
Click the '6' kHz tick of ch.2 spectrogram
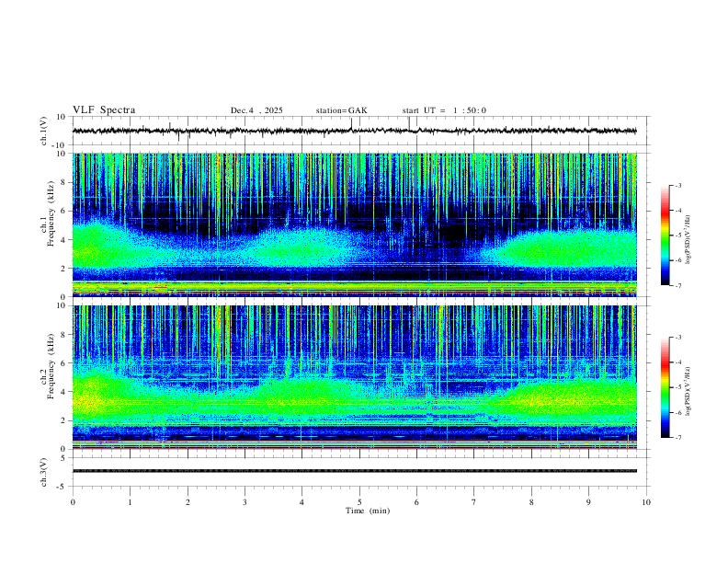[63, 363]
